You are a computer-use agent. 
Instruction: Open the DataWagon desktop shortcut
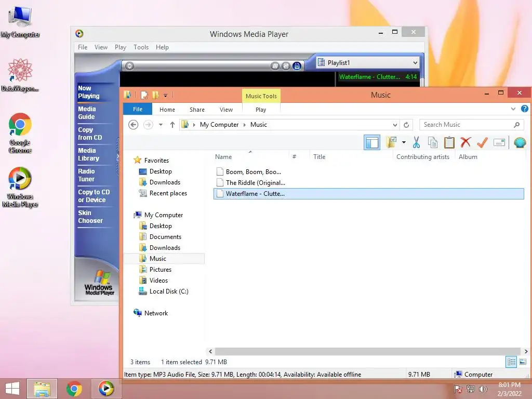click(x=20, y=75)
